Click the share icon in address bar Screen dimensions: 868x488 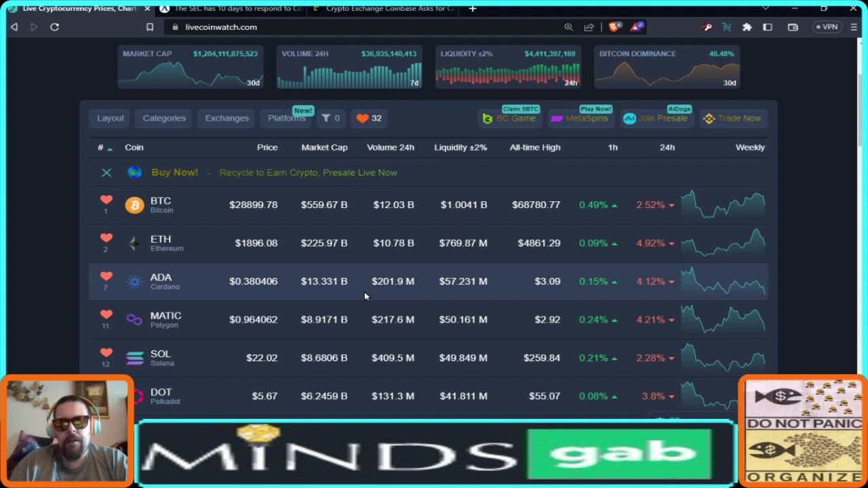[589, 27]
